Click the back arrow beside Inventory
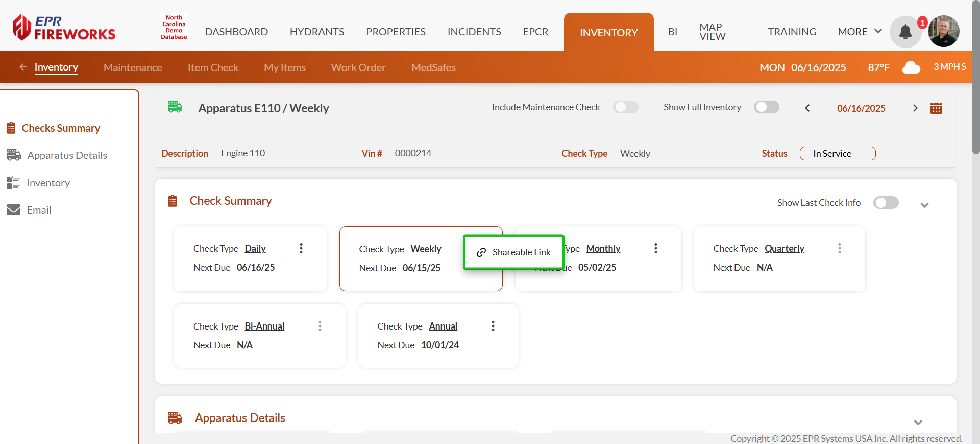 click(23, 67)
